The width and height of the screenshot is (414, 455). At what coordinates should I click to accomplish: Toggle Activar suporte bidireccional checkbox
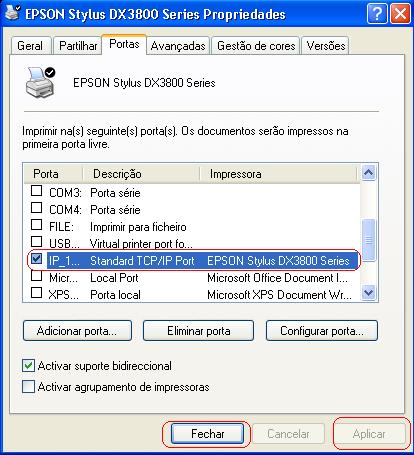pyautogui.click(x=28, y=366)
